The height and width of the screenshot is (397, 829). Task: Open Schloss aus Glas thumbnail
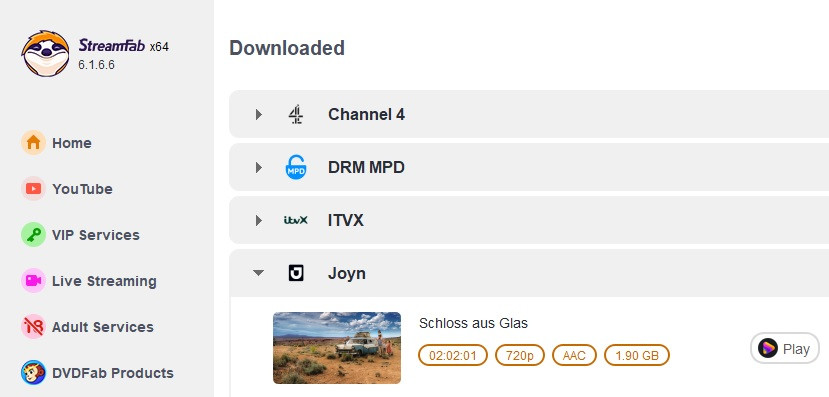tap(337, 348)
